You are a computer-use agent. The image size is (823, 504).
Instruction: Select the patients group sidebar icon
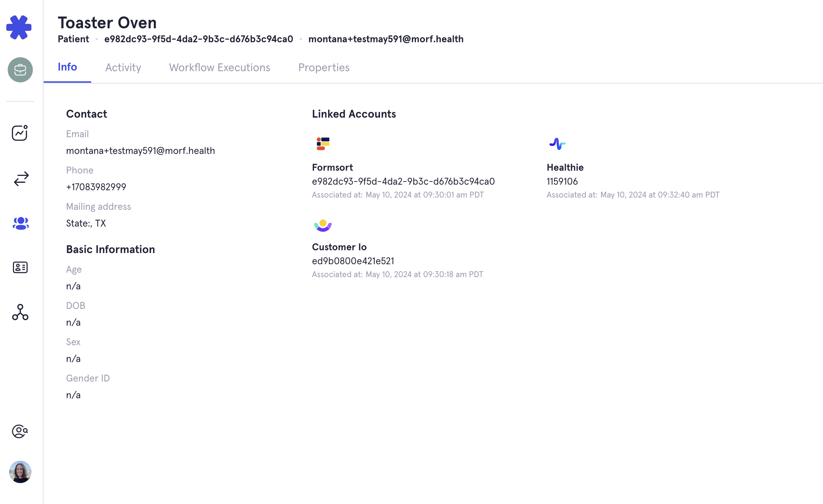click(x=20, y=223)
